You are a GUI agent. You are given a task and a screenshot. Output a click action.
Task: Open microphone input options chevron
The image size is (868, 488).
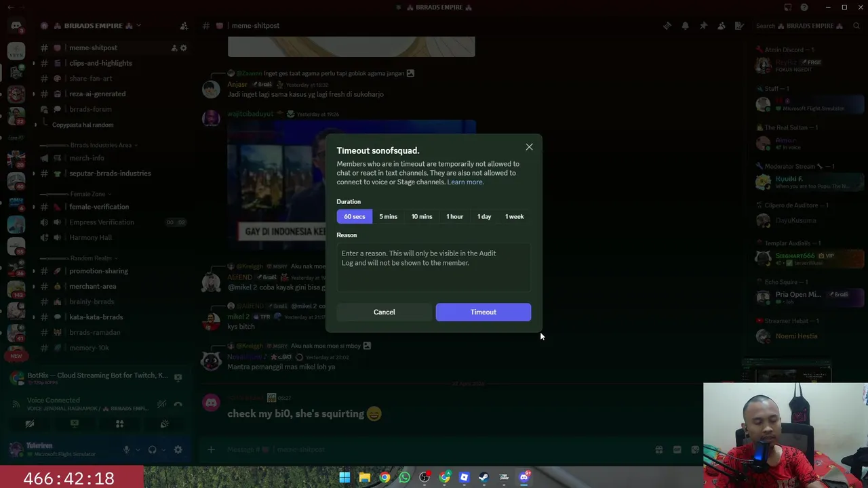tap(138, 449)
